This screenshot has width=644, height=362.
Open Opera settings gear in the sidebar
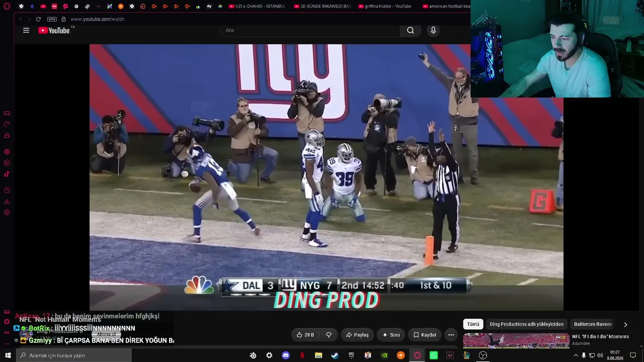pyautogui.click(x=7, y=212)
